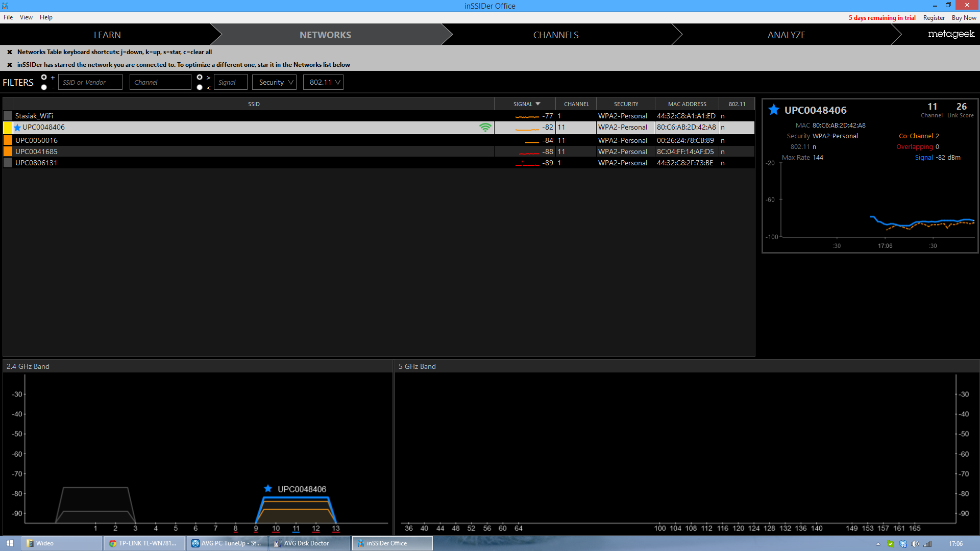
Task: Switch to the ANALYZE tab
Action: click(786, 35)
